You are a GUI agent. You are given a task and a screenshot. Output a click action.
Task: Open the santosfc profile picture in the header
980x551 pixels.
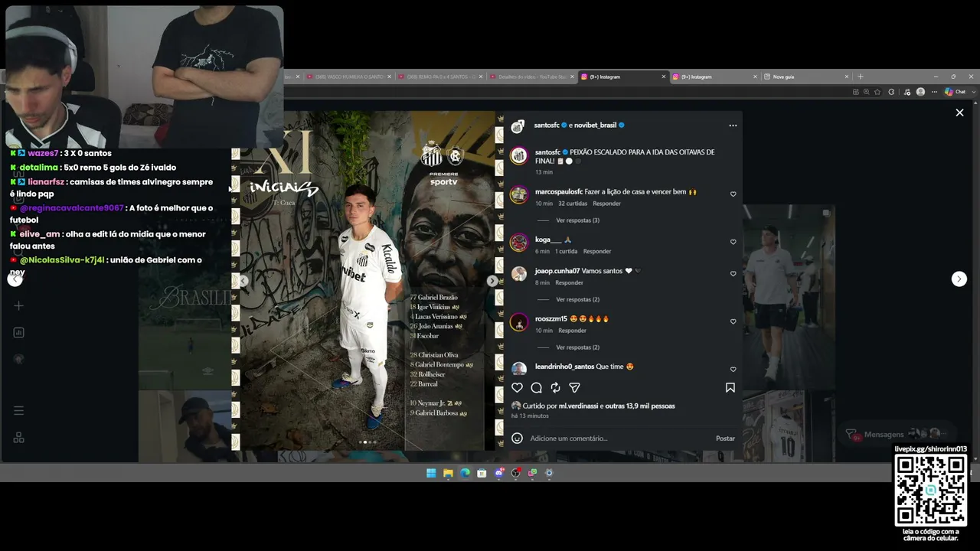(x=518, y=126)
